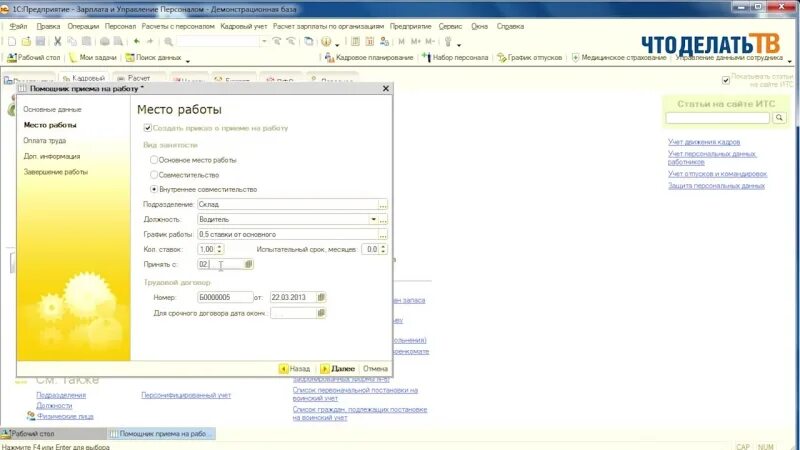Click ellipsis button for Подразделение field

[x=383, y=205]
